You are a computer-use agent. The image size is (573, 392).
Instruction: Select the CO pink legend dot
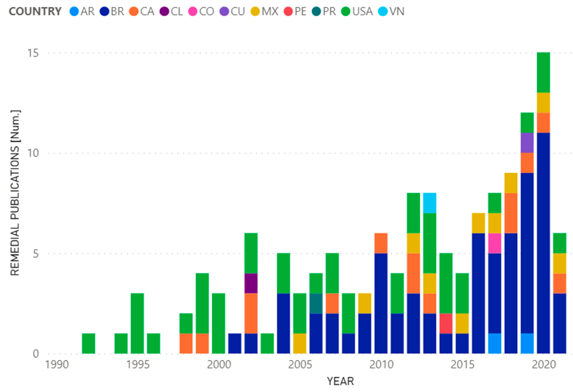tap(193, 11)
